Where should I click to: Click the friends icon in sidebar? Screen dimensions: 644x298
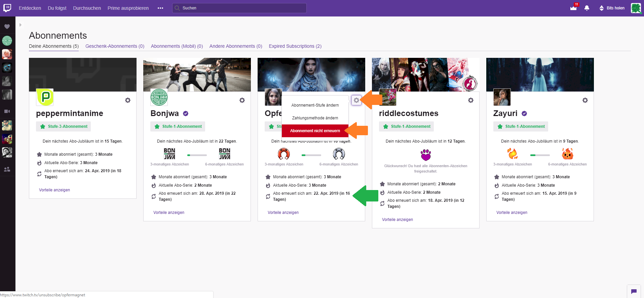point(7,169)
